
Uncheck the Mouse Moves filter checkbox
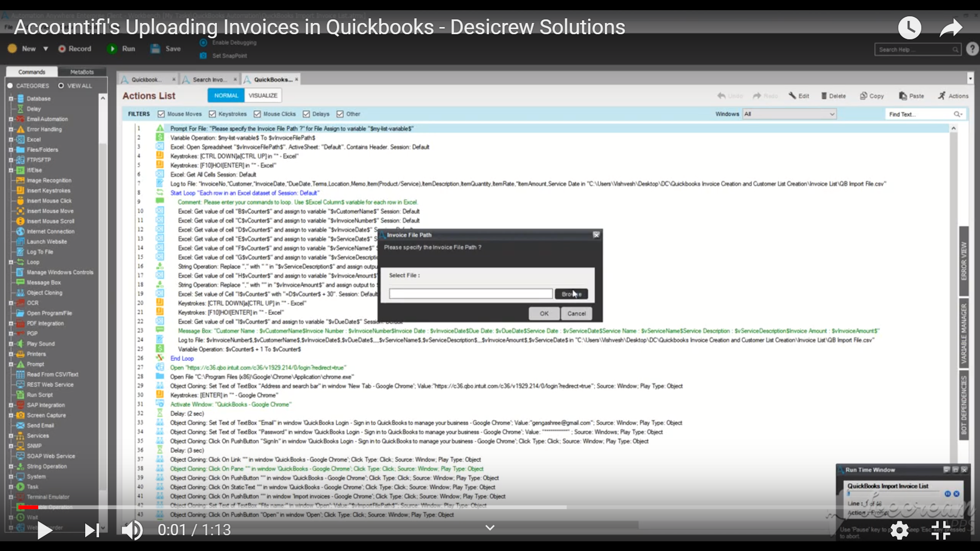pyautogui.click(x=161, y=114)
